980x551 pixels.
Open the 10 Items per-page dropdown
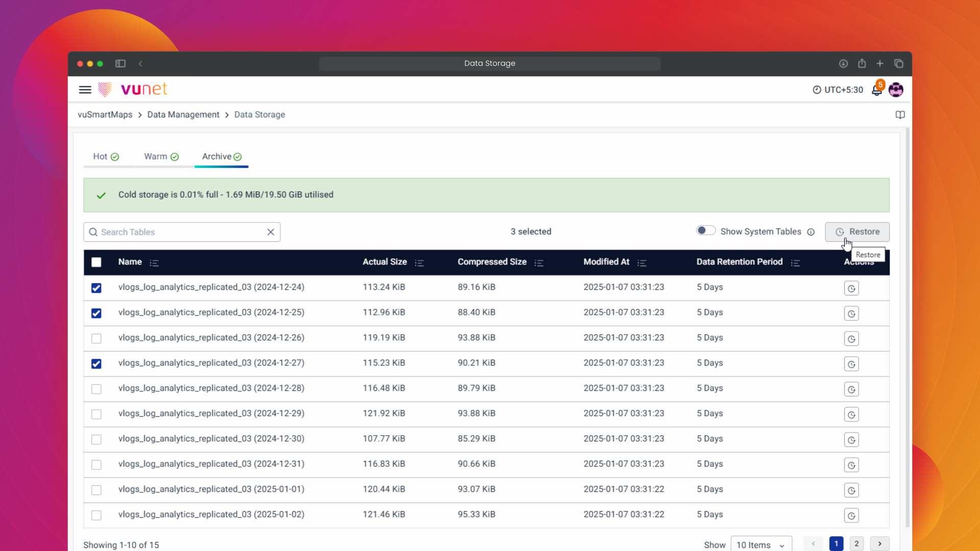[761, 544]
